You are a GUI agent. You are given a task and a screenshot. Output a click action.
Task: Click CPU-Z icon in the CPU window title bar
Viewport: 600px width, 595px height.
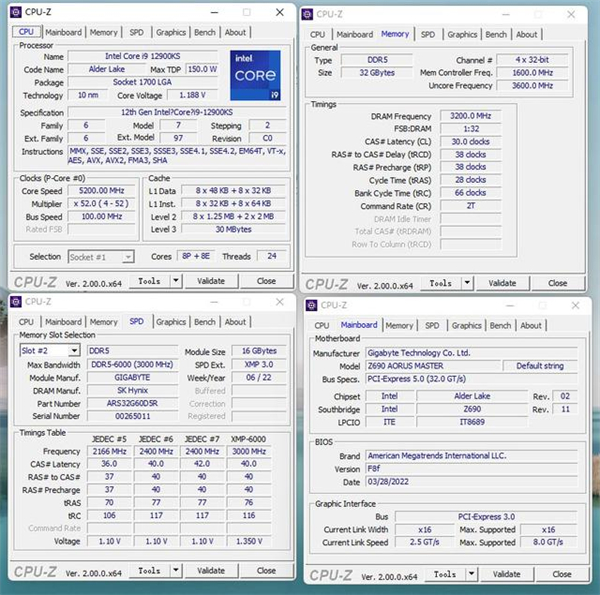click(15, 14)
